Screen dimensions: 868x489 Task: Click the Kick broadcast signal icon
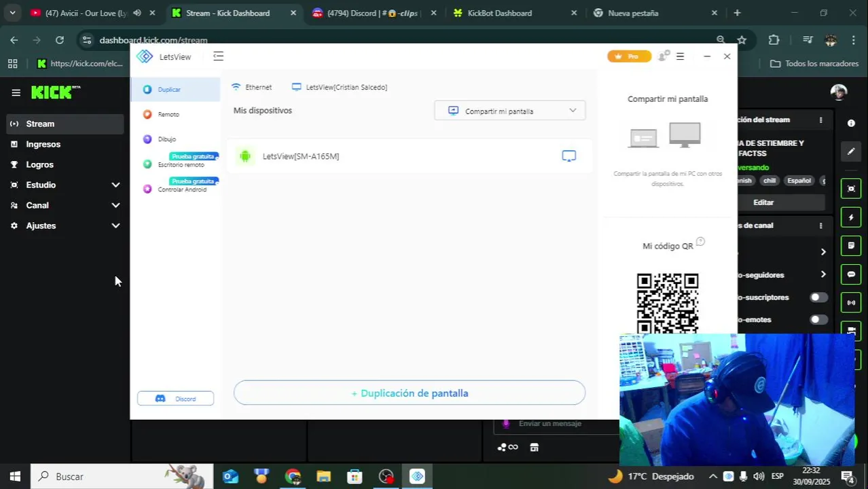click(x=851, y=302)
